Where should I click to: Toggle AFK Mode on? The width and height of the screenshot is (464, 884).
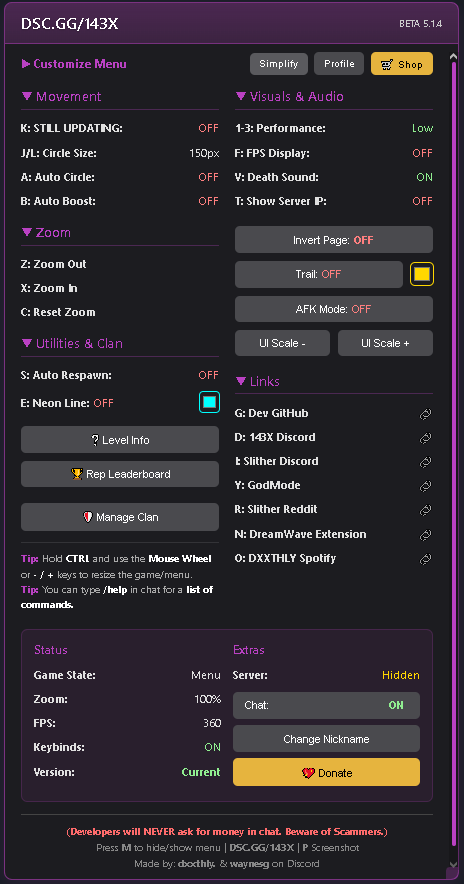[334, 309]
